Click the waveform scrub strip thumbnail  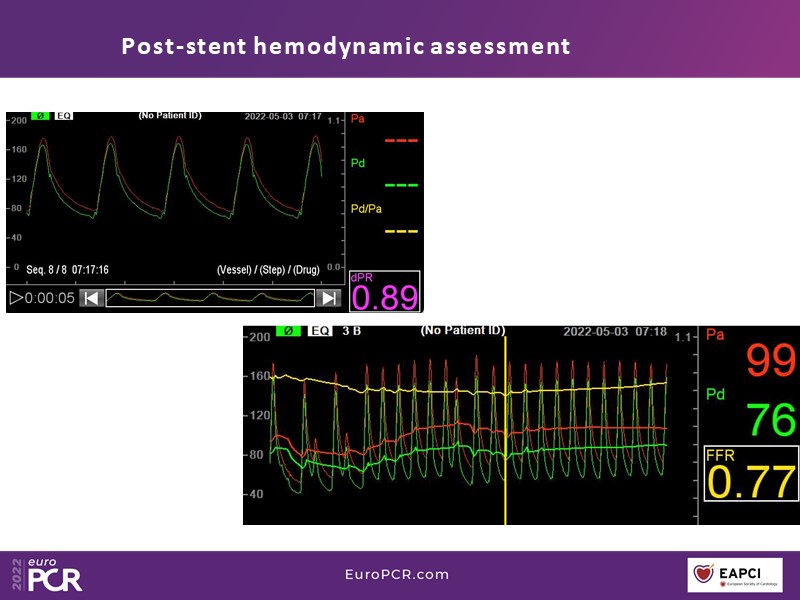click(209, 298)
